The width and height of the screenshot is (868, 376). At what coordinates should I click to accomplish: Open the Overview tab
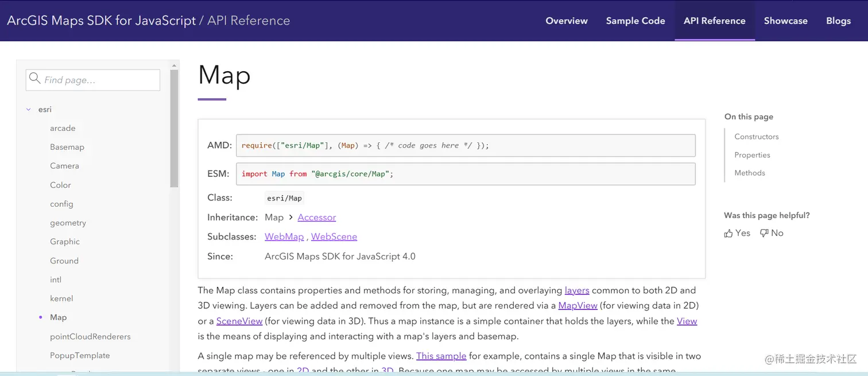pyautogui.click(x=567, y=21)
